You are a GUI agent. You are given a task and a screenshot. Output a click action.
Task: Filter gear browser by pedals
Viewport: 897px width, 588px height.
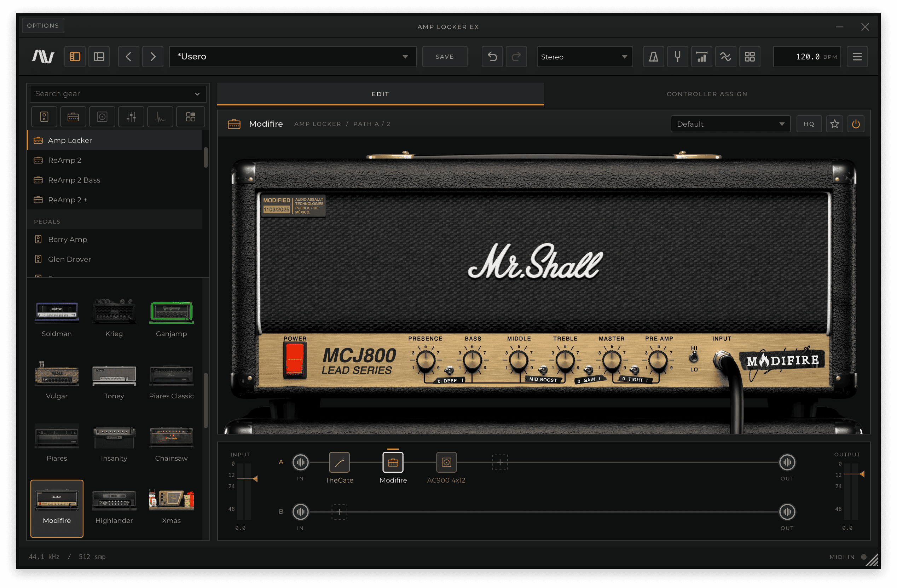tap(44, 117)
